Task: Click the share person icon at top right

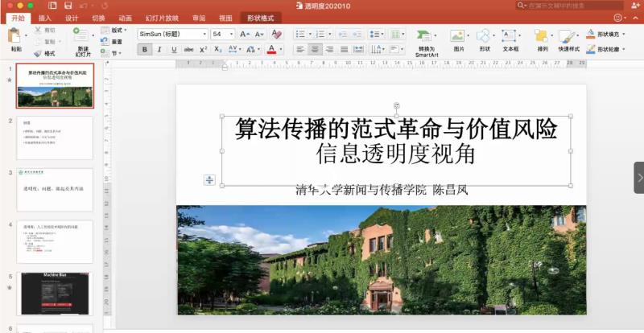Action: [x=634, y=5]
